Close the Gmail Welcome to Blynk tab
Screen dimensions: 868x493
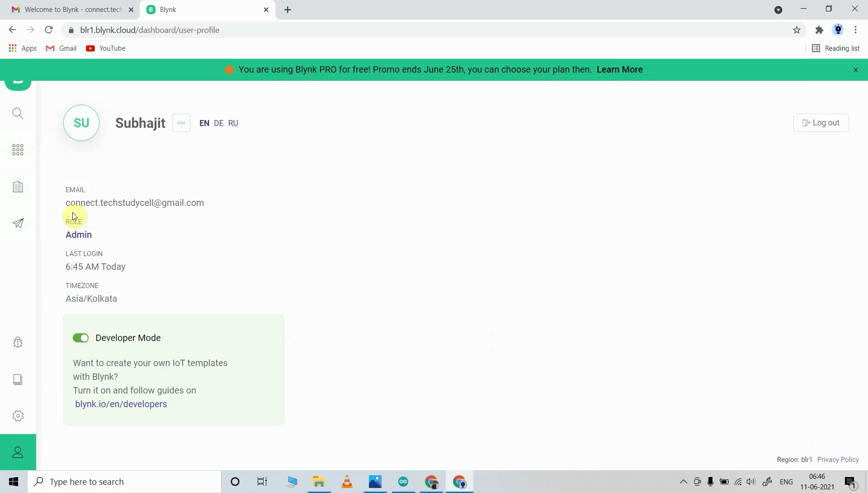point(131,9)
